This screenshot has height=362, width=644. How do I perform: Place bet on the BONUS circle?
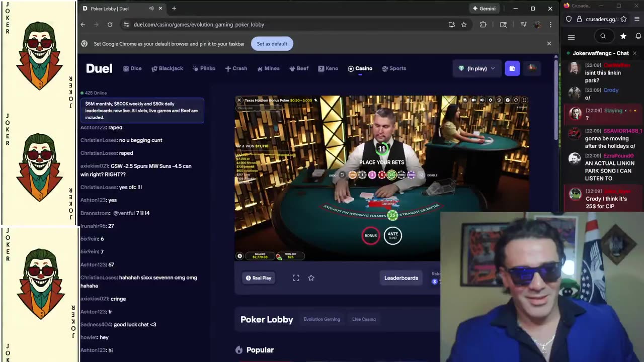[371, 235]
